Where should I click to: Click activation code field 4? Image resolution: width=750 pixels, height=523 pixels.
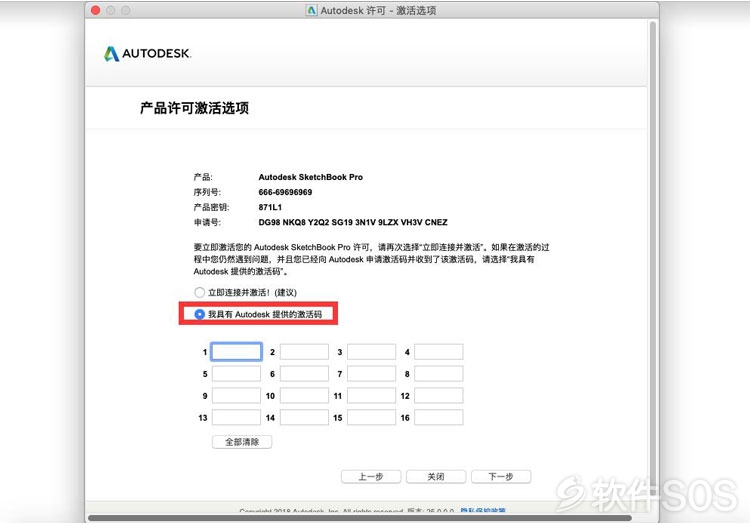click(x=439, y=352)
